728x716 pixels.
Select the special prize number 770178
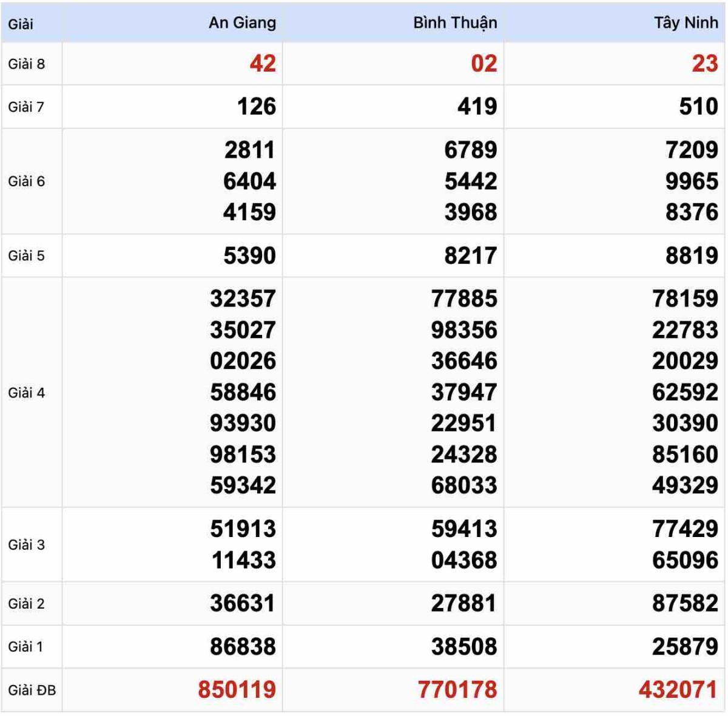(x=457, y=690)
